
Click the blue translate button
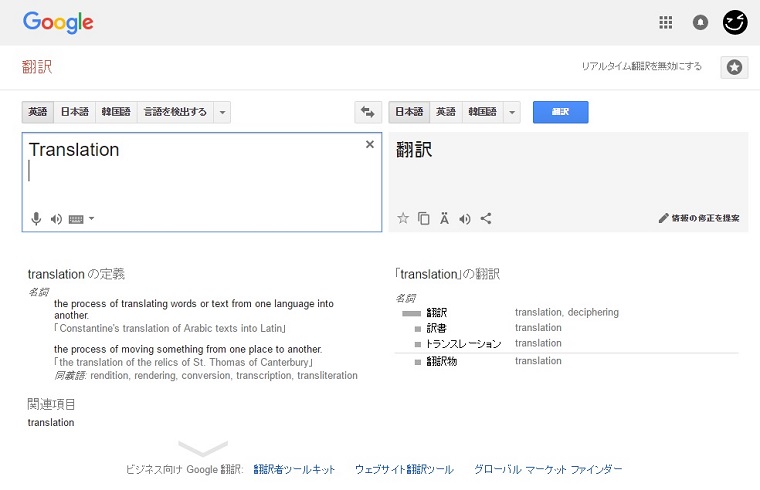click(x=560, y=112)
